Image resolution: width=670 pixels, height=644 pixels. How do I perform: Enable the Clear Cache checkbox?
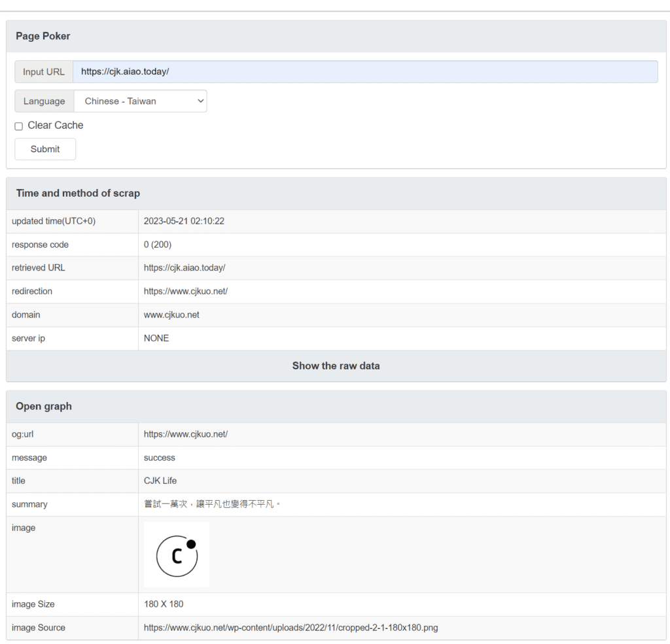(19, 126)
